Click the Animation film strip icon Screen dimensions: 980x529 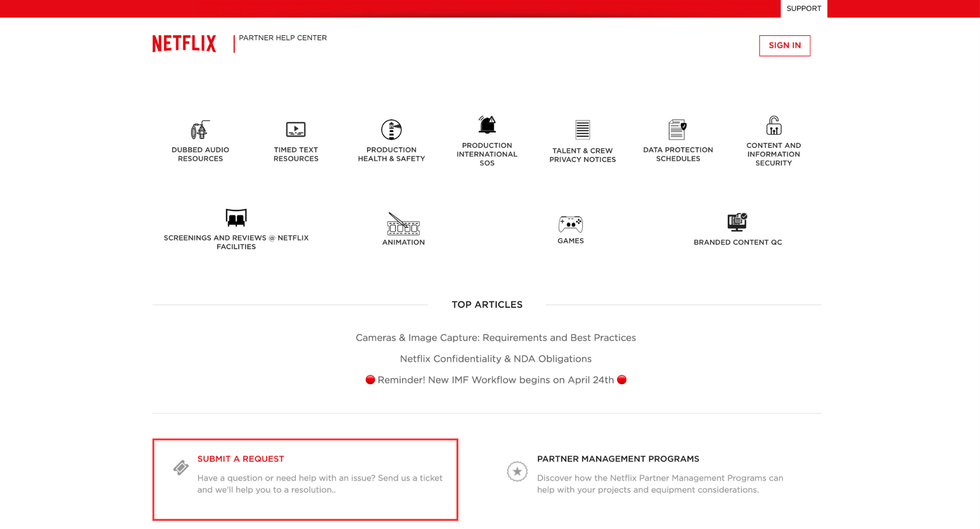click(x=403, y=223)
